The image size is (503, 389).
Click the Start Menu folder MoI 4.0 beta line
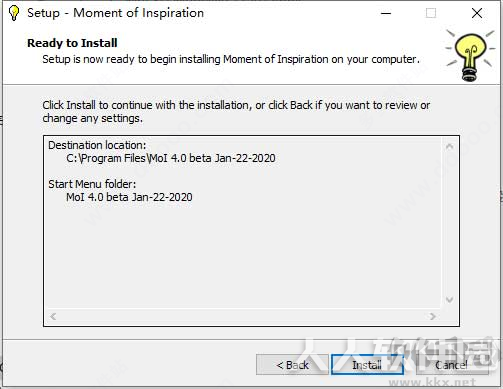(129, 197)
